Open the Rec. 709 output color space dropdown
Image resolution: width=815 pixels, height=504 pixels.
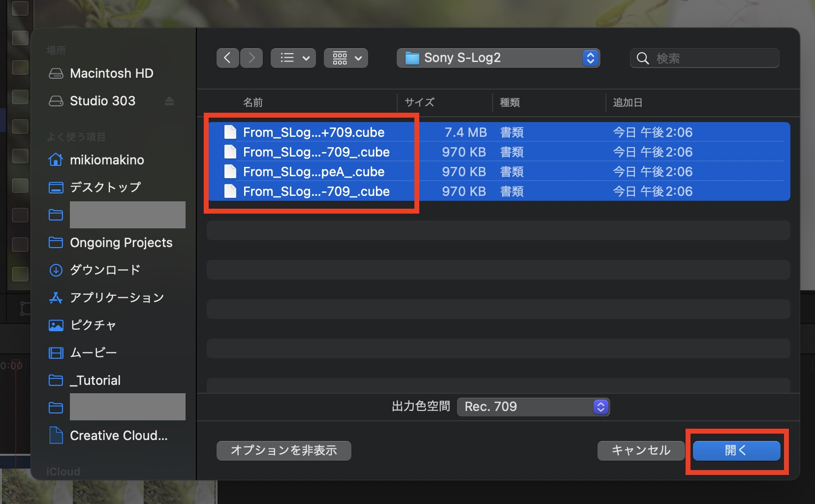pos(533,407)
